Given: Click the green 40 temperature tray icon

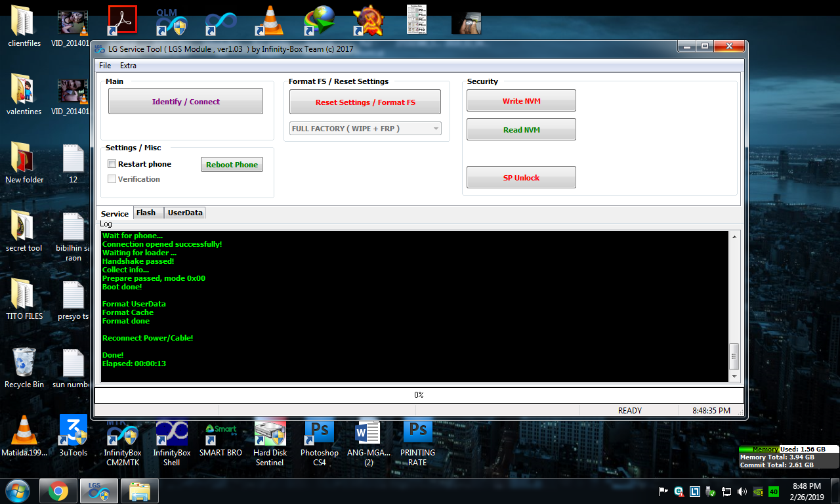Looking at the screenshot, I should tap(774, 491).
